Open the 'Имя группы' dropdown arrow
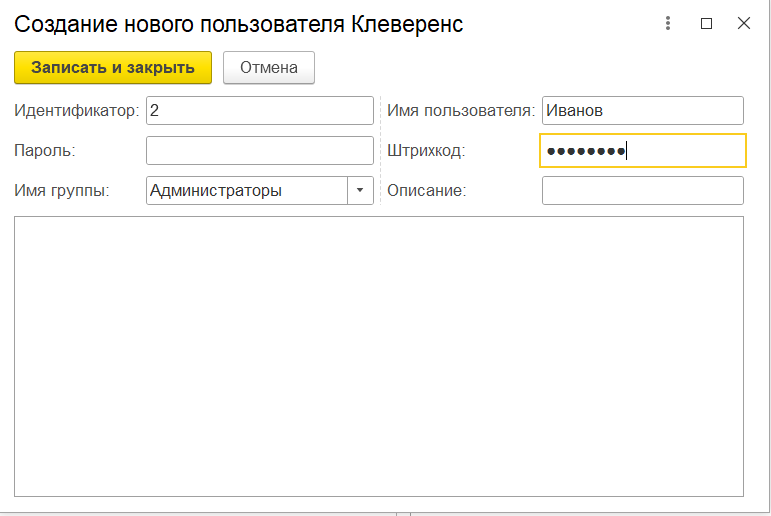 [x=360, y=190]
